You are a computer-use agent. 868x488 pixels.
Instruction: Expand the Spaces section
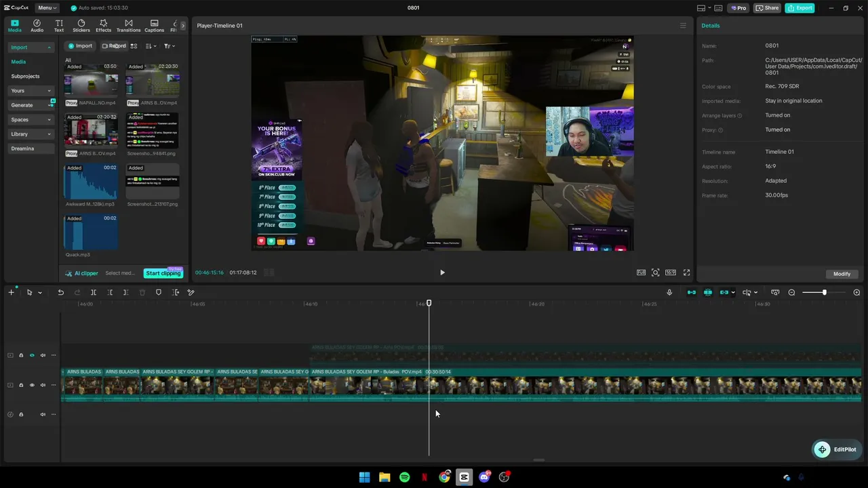tap(31, 120)
